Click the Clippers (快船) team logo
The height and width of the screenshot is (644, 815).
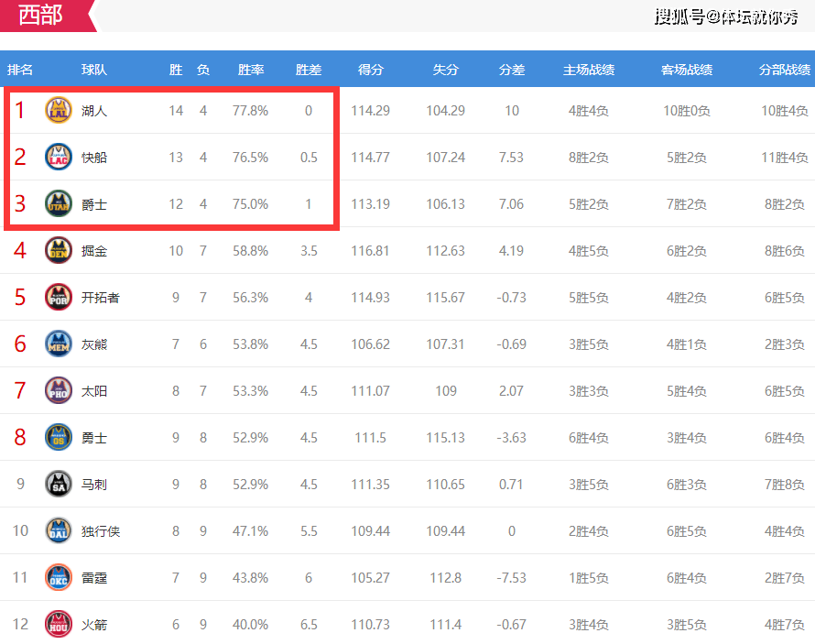tap(59, 157)
